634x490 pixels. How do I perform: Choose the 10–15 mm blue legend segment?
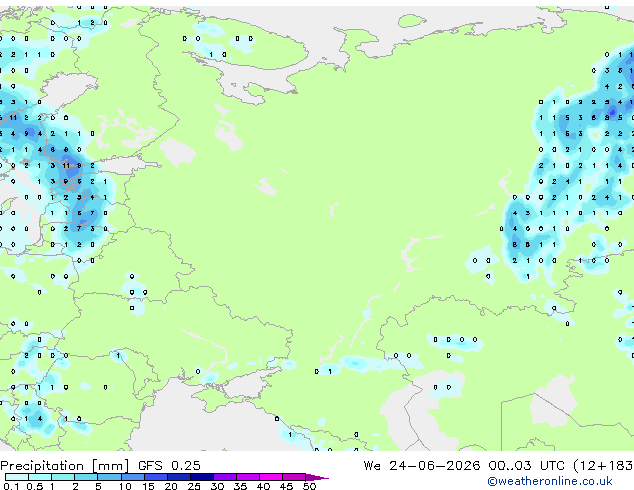click(x=133, y=477)
